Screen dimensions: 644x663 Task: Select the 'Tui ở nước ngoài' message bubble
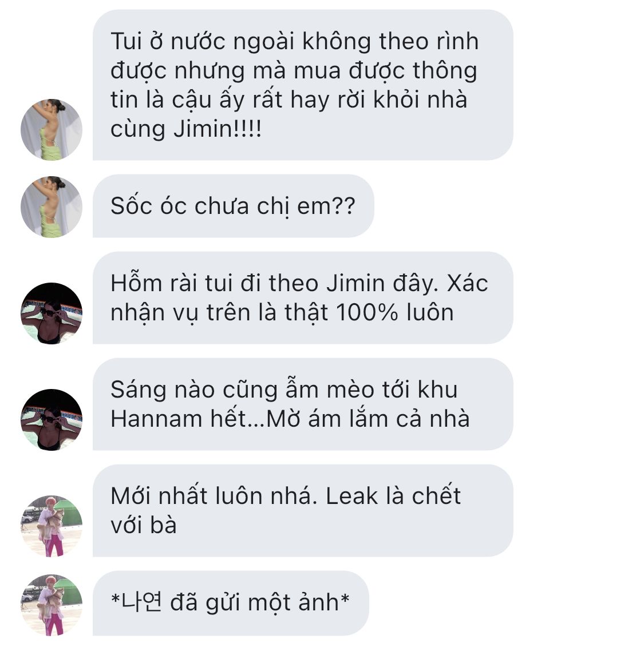[303, 85]
